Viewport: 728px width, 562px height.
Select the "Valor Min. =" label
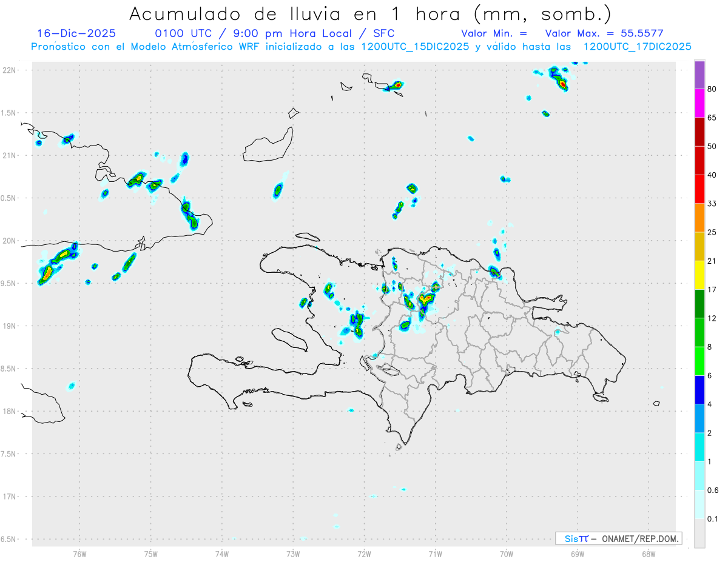tap(494, 33)
